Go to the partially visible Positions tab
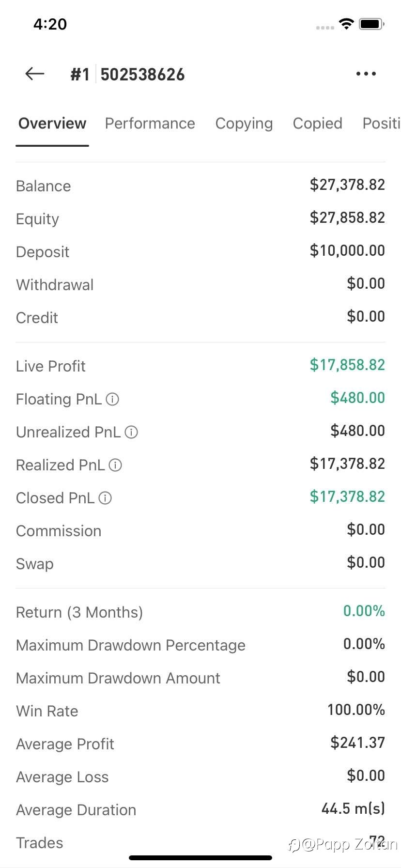Viewport: 401px width, 868px height. [381, 124]
